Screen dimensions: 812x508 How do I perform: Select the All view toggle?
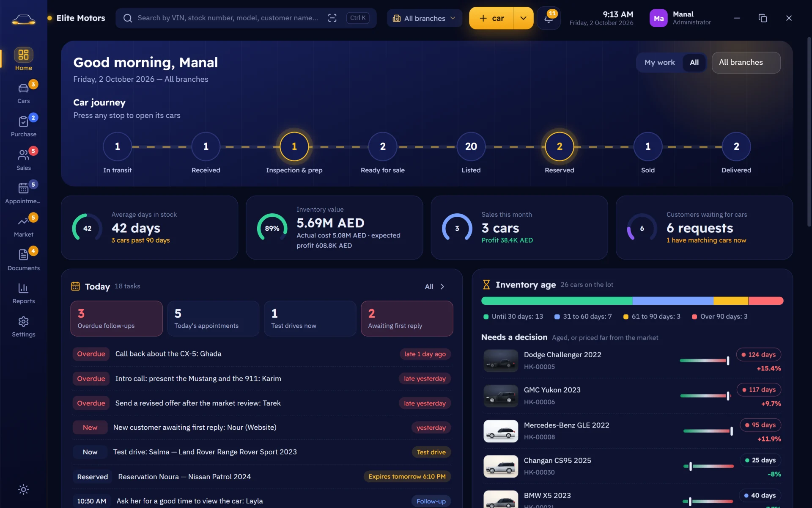coord(694,62)
